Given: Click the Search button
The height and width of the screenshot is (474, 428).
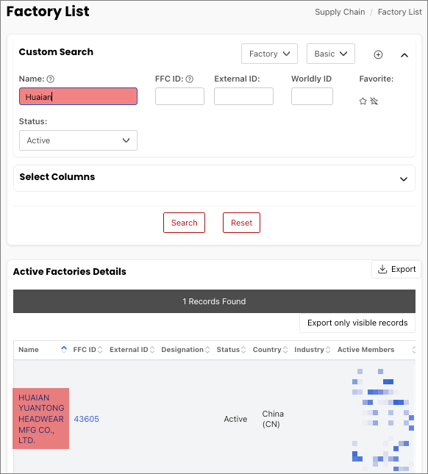Looking at the screenshot, I should pyautogui.click(x=184, y=223).
